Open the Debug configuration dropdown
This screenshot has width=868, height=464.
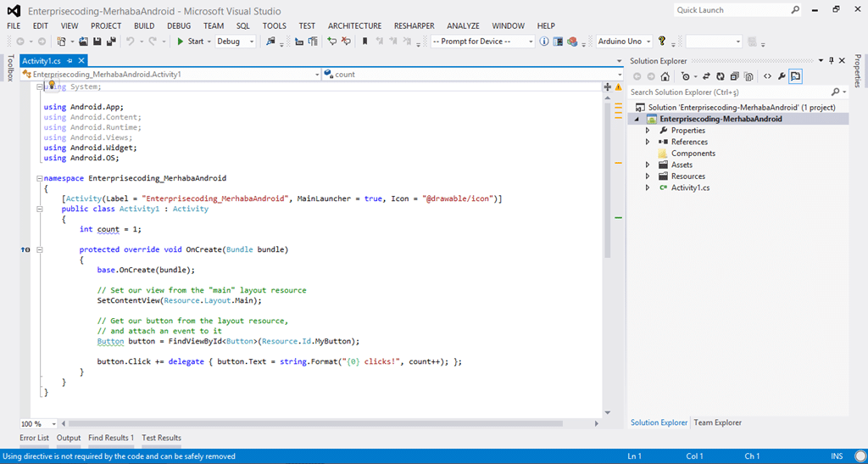pos(236,42)
